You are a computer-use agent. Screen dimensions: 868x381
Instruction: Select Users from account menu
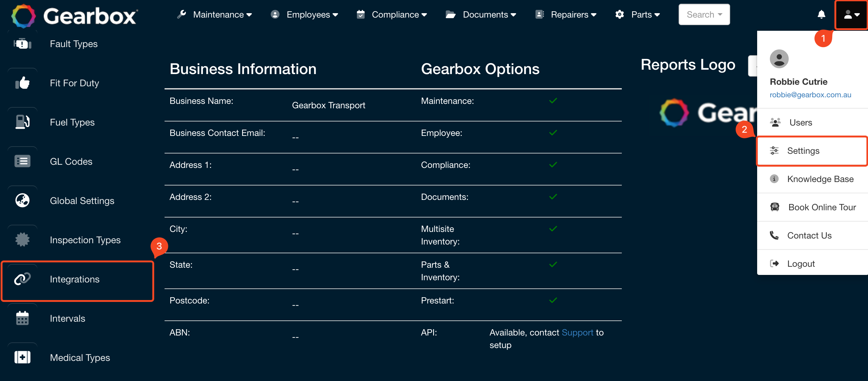(812, 122)
